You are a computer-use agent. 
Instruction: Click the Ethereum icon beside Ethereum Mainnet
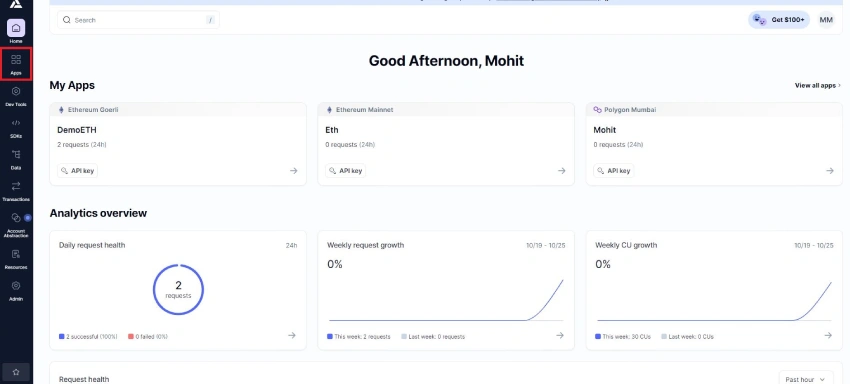tap(329, 110)
